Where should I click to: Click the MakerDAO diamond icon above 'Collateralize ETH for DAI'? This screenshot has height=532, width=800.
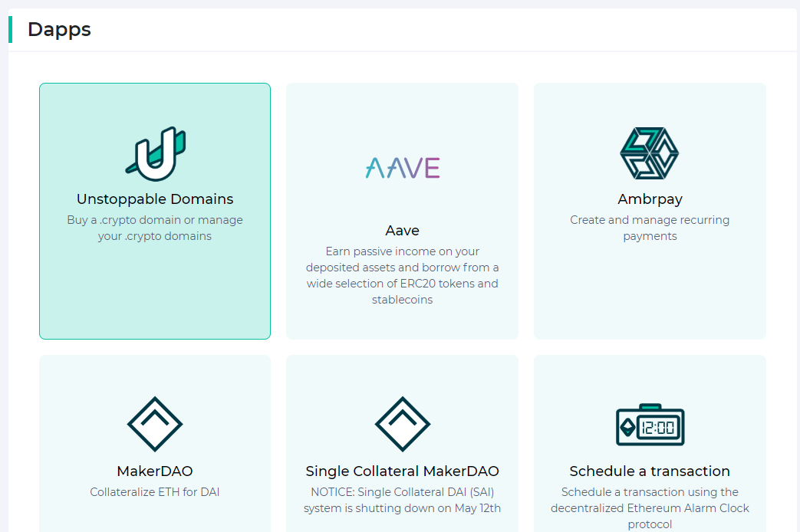click(155, 424)
